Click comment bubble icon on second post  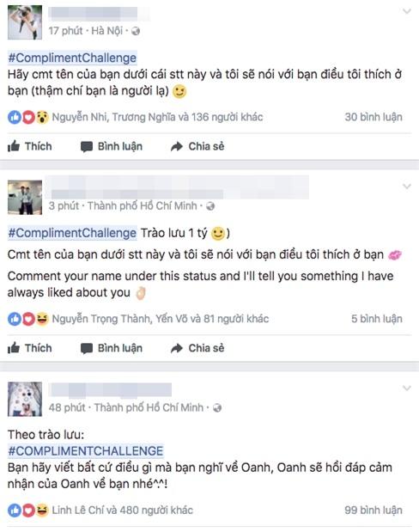point(87,348)
